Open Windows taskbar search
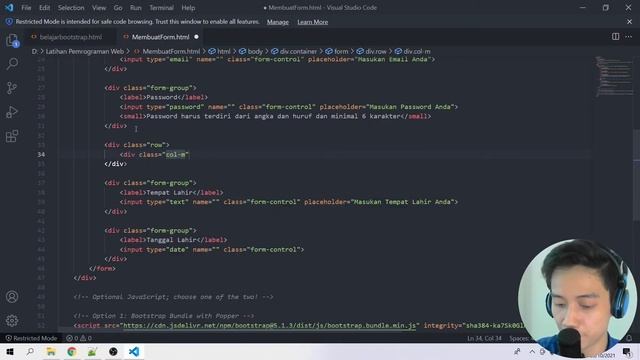 30,351
